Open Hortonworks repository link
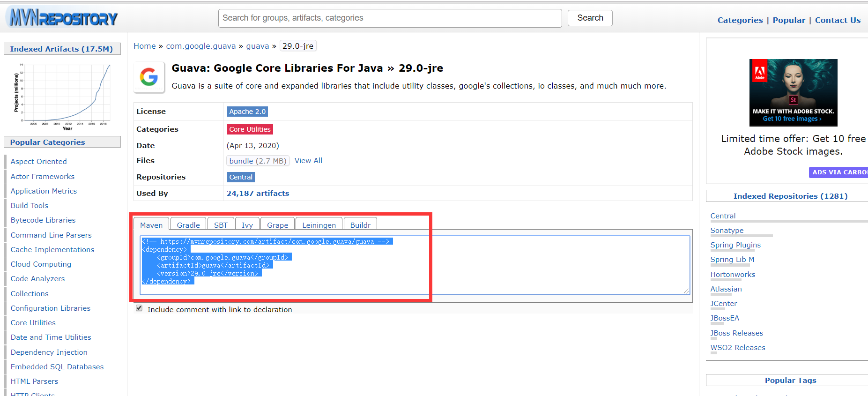The image size is (868, 396). point(733,275)
